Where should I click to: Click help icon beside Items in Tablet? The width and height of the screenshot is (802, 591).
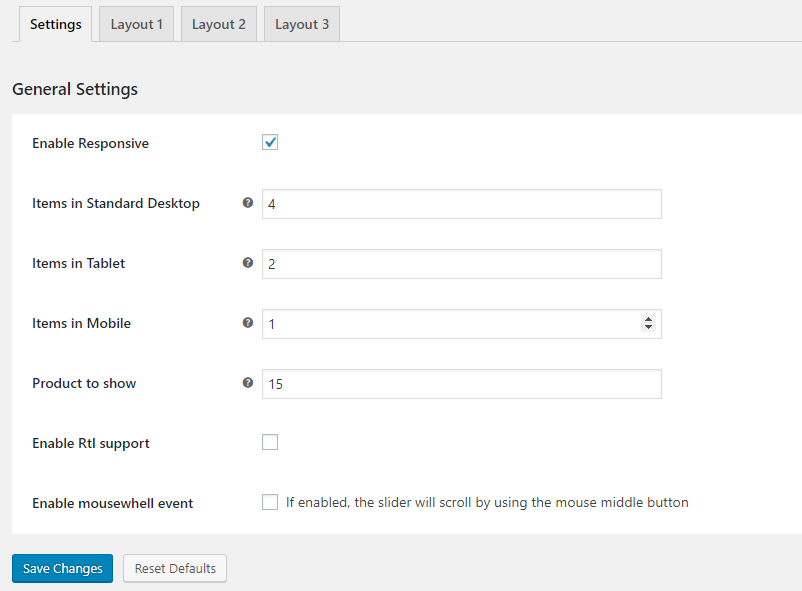point(248,263)
